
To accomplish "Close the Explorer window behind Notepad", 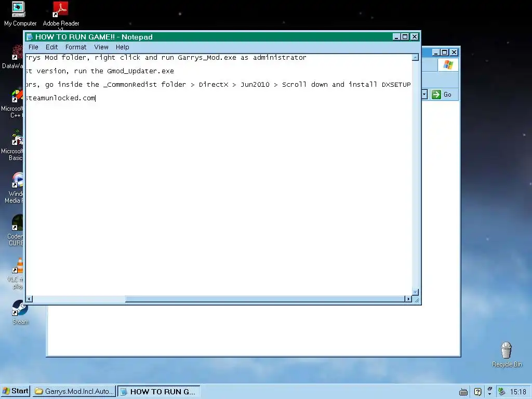I will (x=454, y=52).
